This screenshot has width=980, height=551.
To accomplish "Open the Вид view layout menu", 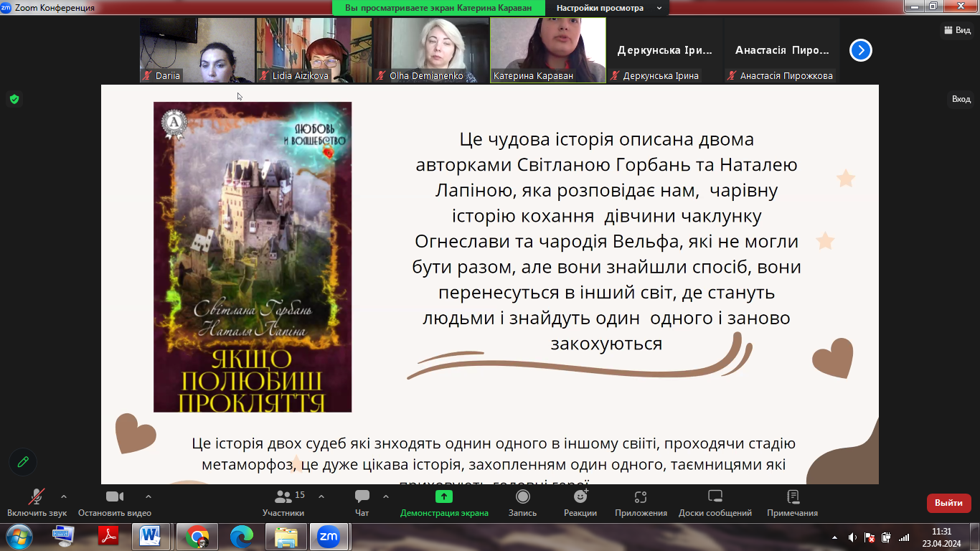I will (958, 30).
